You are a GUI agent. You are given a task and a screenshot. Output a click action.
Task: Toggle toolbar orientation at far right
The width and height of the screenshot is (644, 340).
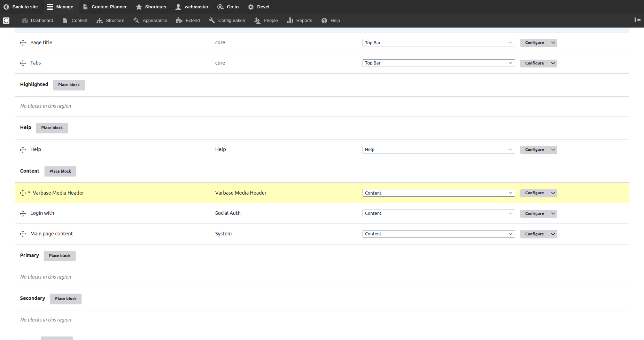[x=637, y=20]
